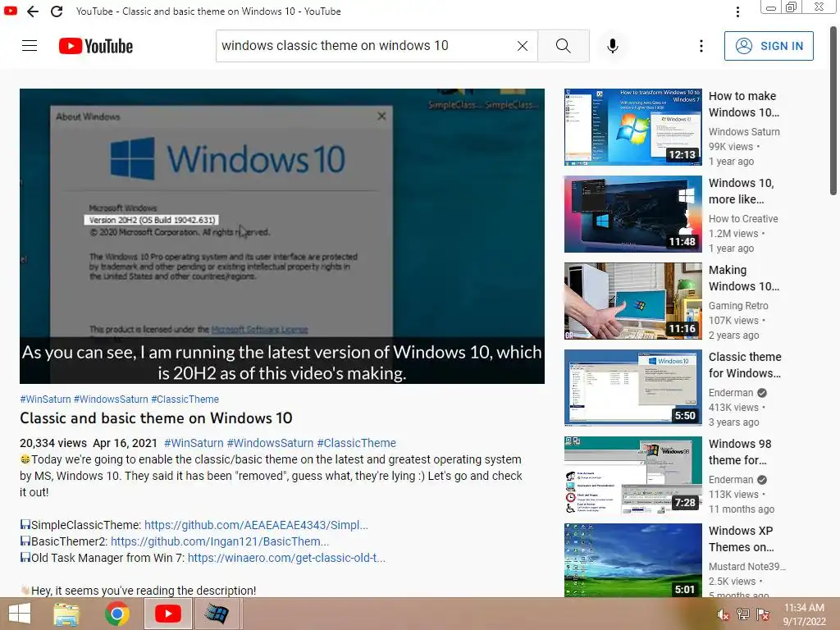This screenshot has height=630, width=840.
Task: Open the app window three-dot menu
Action: tap(737, 11)
